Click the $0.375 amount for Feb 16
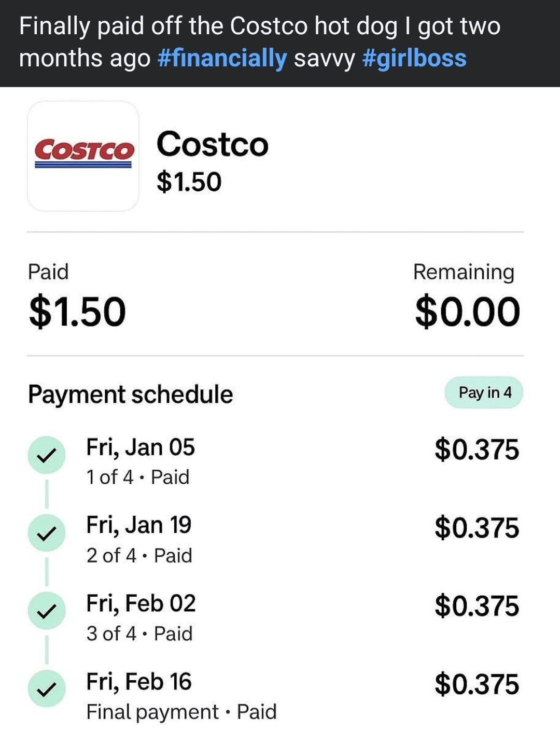560x730 pixels. coord(477,684)
